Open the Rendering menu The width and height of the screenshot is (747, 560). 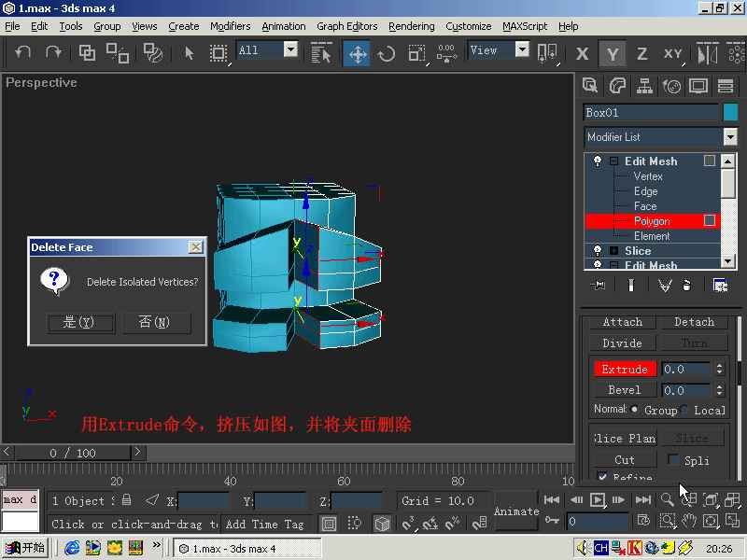point(411,26)
